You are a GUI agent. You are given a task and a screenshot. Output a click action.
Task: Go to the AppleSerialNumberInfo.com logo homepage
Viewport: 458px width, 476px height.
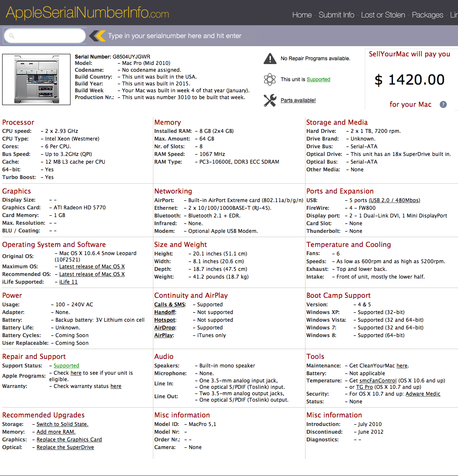pos(87,13)
